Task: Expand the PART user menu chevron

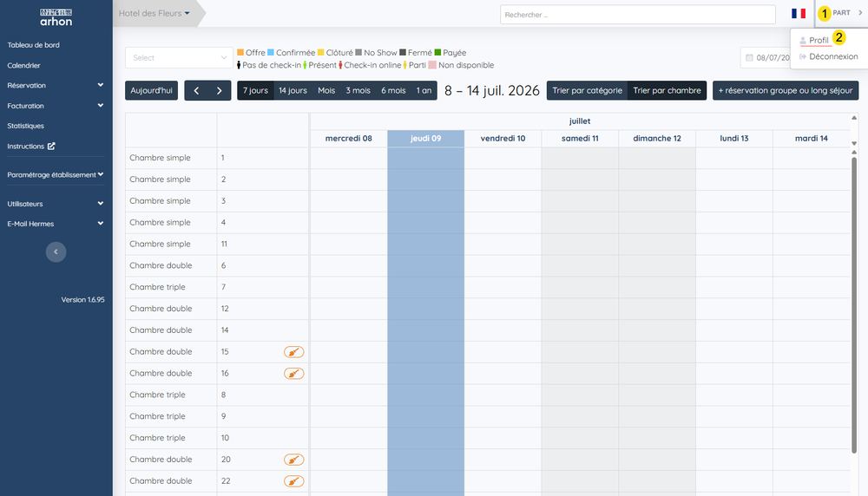Action: (860, 13)
